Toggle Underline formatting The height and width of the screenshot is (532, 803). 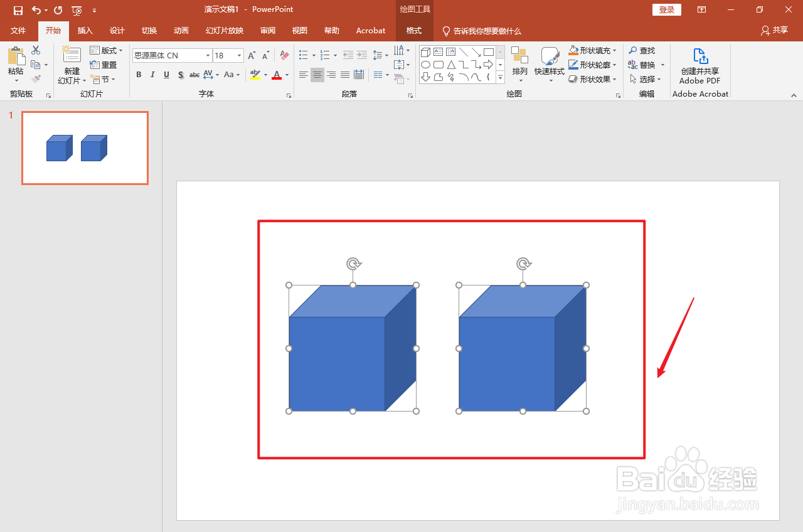point(166,75)
